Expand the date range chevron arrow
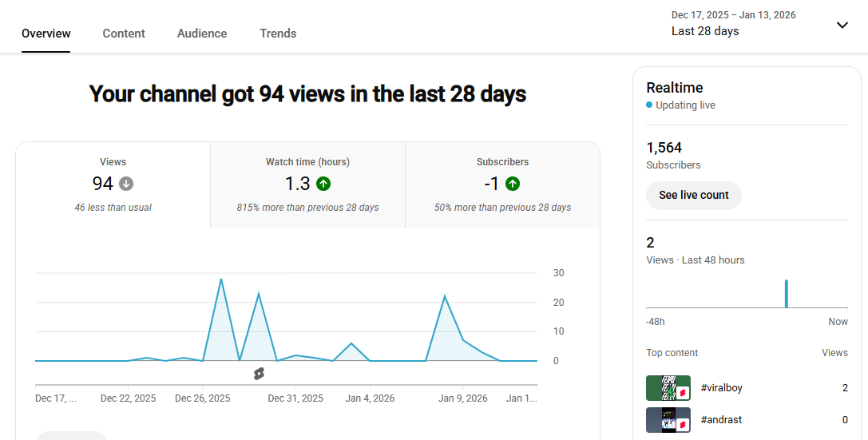868x440 pixels. tap(842, 25)
